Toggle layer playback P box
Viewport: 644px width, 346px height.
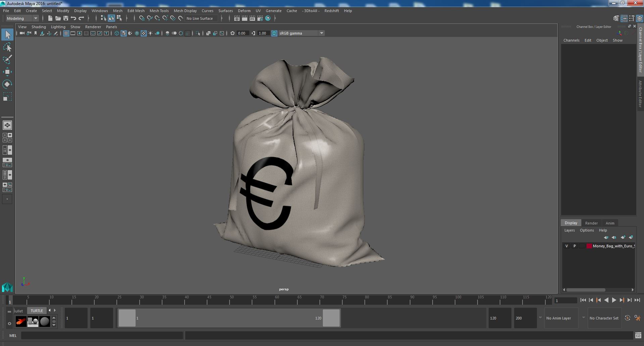575,246
